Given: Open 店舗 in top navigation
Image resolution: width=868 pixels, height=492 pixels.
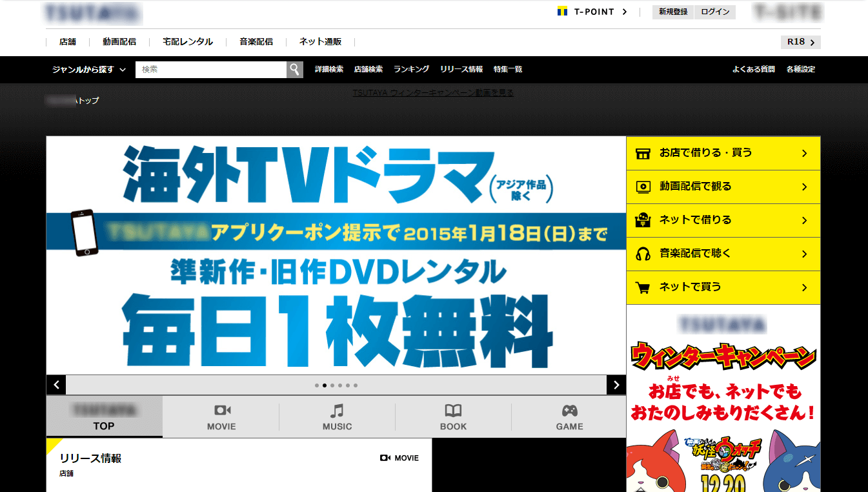Looking at the screenshot, I should click(68, 42).
